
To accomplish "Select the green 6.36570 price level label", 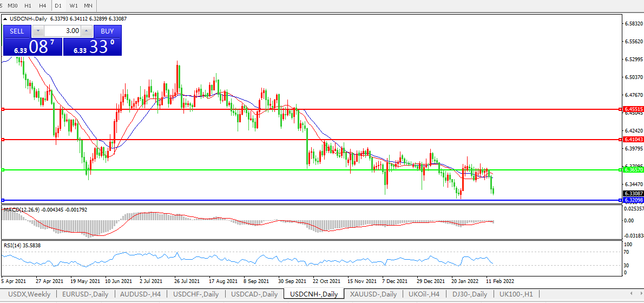I will pyautogui.click(x=633, y=170).
